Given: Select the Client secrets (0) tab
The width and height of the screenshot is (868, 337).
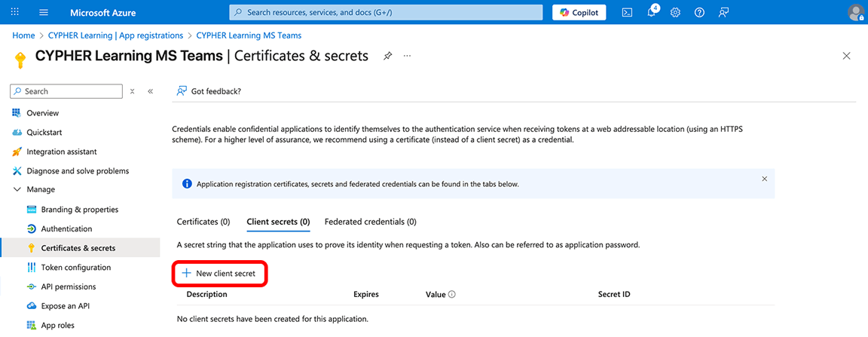Looking at the screenshot, I should pos(278,222).
